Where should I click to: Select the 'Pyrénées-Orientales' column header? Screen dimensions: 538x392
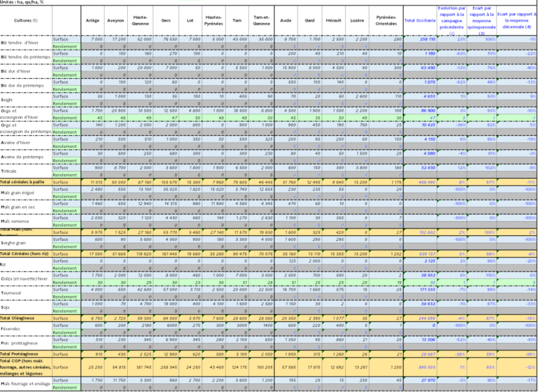[x=386, y=21]
